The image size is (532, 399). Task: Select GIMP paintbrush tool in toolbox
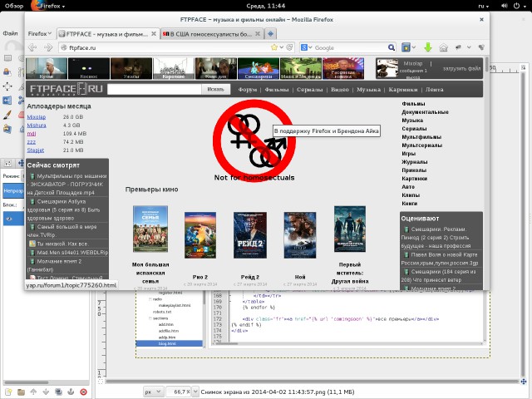[x=7, y=115]
